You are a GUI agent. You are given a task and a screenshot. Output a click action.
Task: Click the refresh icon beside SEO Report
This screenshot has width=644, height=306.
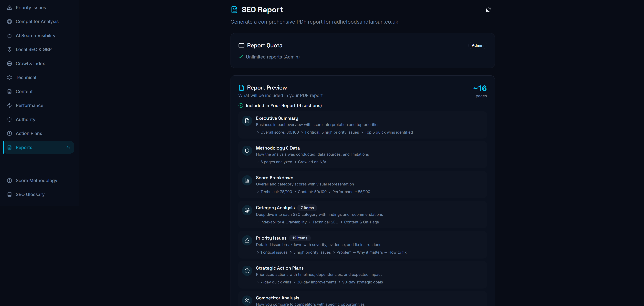point(488,10)
